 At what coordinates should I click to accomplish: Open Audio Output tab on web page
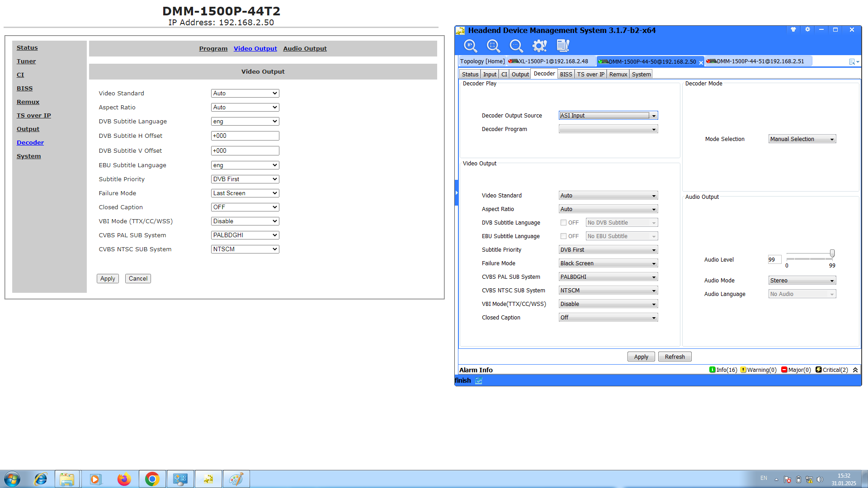tap(305, 49)
